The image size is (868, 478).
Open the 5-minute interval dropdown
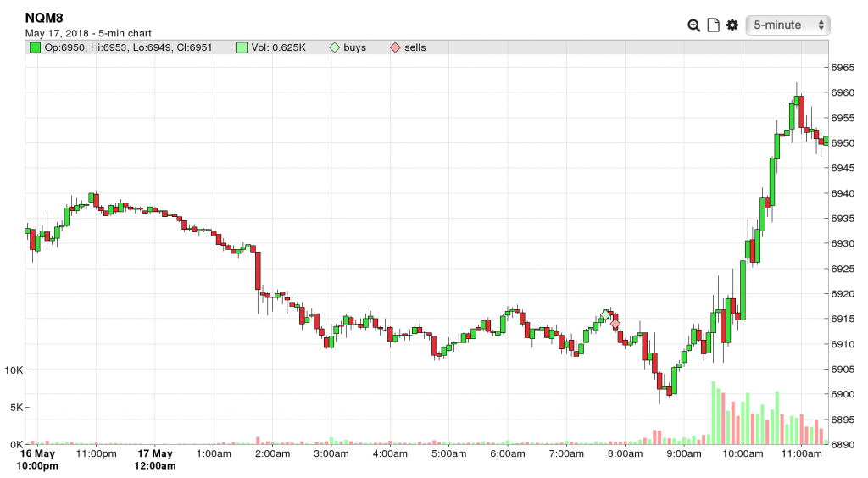click(787, 25)
